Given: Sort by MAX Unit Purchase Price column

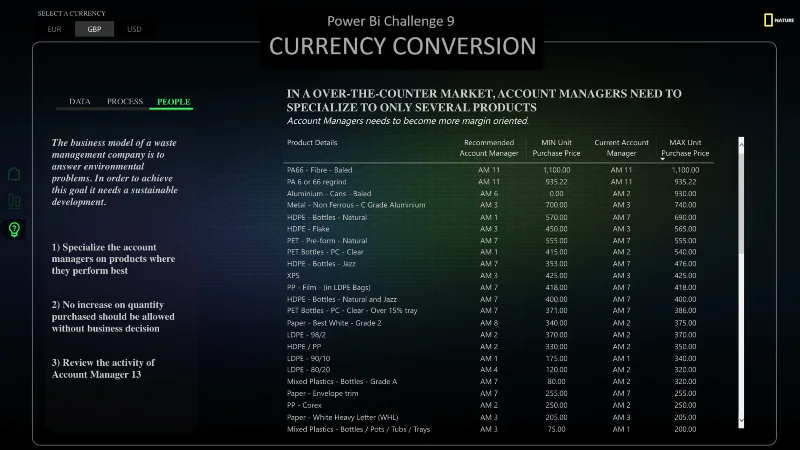Looking at the screenshot, I should 685,148.
